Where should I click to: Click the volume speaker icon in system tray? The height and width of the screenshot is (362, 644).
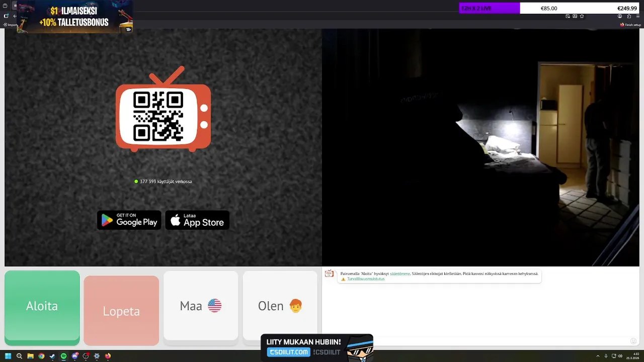point(620,356)
